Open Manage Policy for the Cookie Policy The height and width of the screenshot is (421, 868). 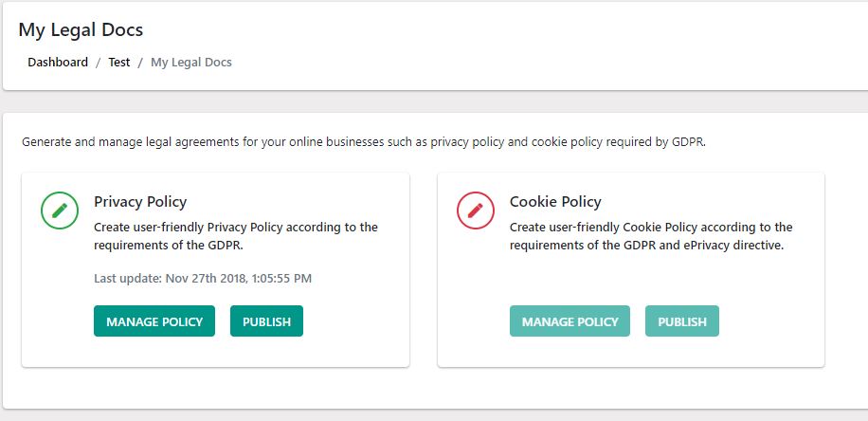click(x=570, y=321)
